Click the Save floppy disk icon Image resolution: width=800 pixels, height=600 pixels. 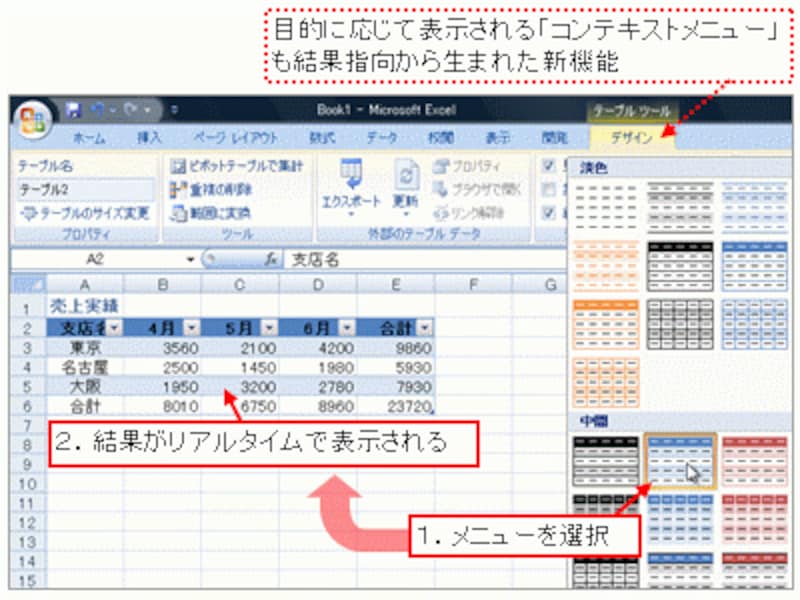click(74, 110)
